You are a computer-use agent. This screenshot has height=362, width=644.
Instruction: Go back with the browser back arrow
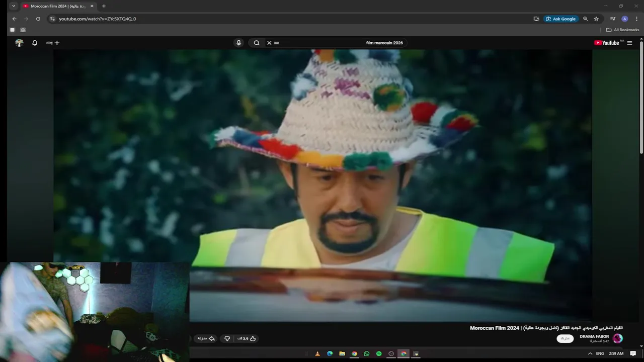click(14, 19)
